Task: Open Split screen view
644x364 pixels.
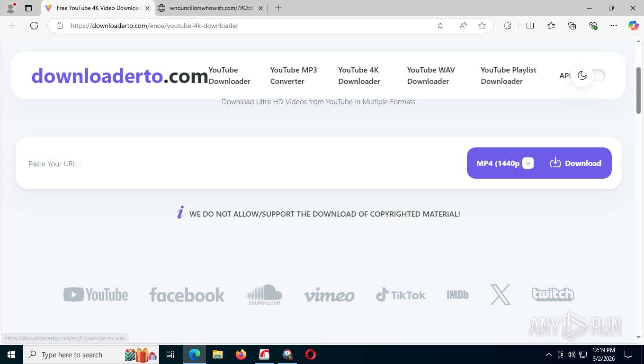Action: pyautogui.click(x=530, y=26)
